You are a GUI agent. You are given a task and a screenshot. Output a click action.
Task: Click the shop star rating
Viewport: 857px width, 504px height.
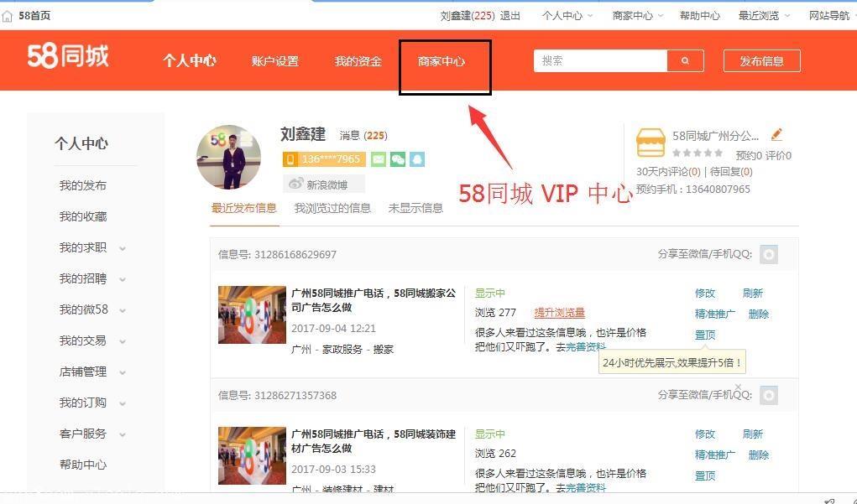pos(698,153)
